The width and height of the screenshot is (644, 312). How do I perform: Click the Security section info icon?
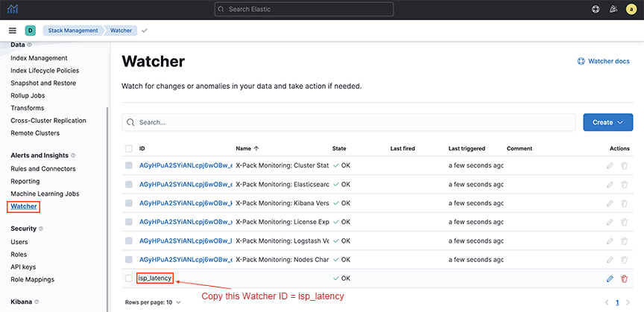click(x=41, y=229)
